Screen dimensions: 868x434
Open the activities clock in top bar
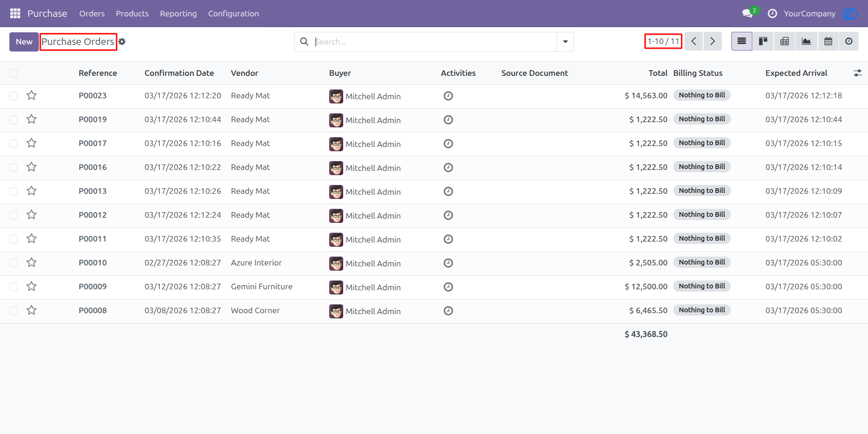[x=772, y=14]
